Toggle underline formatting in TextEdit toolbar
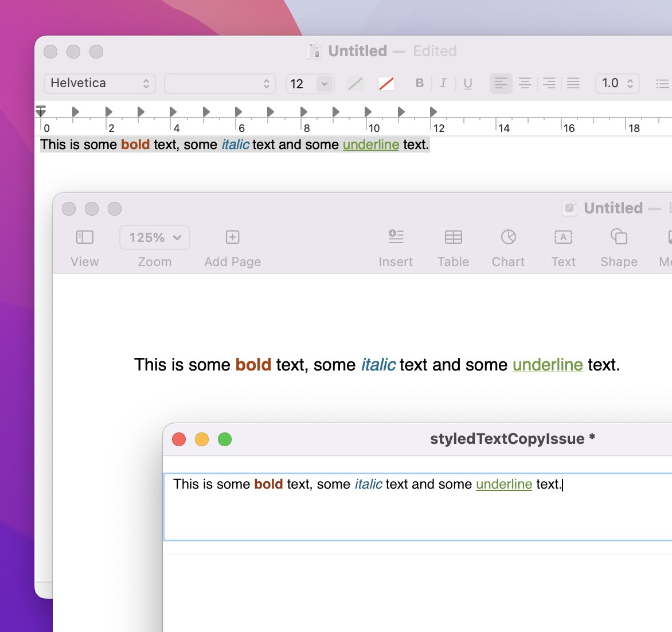 (468, 84)
